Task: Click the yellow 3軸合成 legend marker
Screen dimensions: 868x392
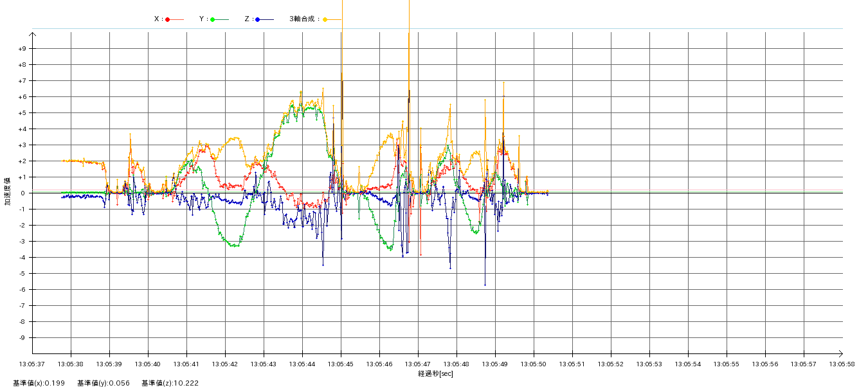Action: click(x=325, y=19)
